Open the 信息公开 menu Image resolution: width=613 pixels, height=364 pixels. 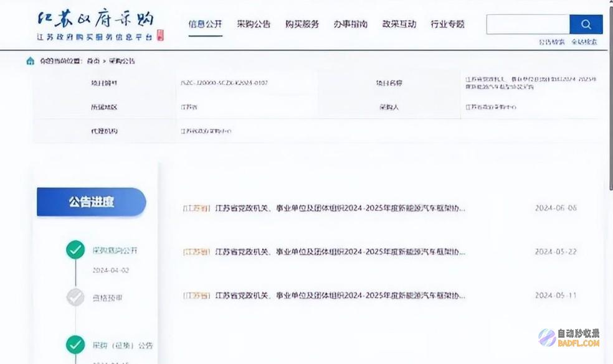point(205,24)
